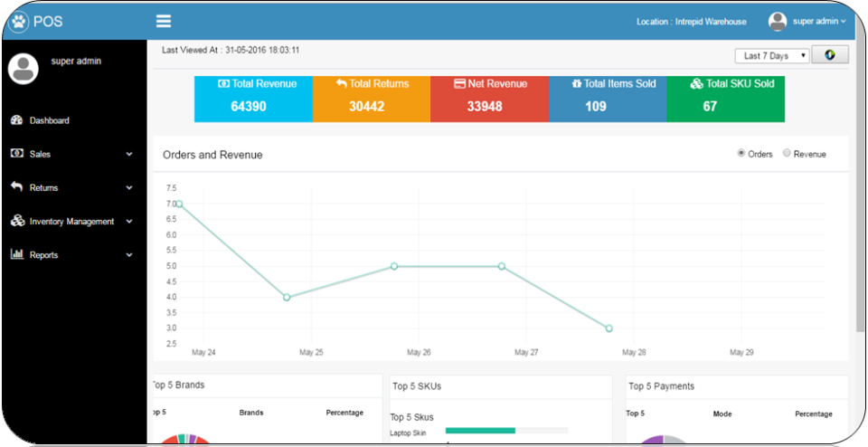Viewport: 868px width, 447px height.
Task: Click the Brands column header
Action: [x=251, y=413]
